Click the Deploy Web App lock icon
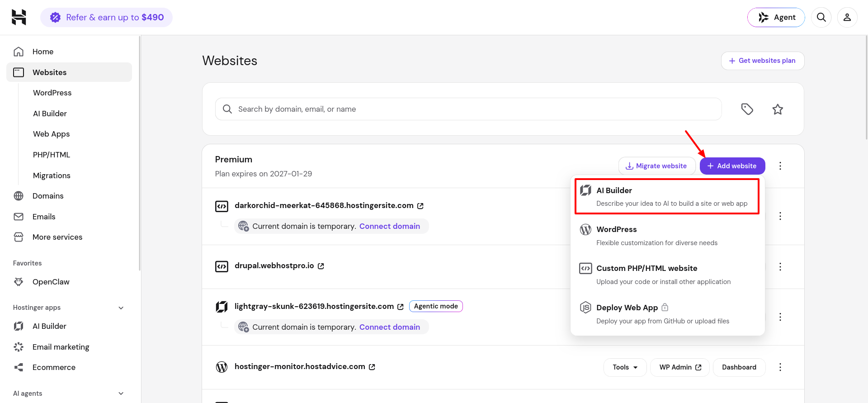Viewport: 868px width, 403px height. pyautogui.click(x=665, y=307)
